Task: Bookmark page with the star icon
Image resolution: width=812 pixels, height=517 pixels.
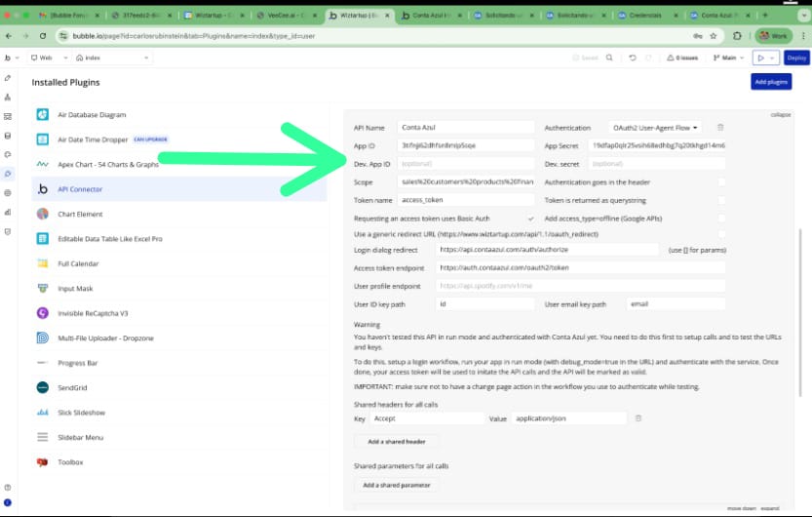Action: pos(714,36)
